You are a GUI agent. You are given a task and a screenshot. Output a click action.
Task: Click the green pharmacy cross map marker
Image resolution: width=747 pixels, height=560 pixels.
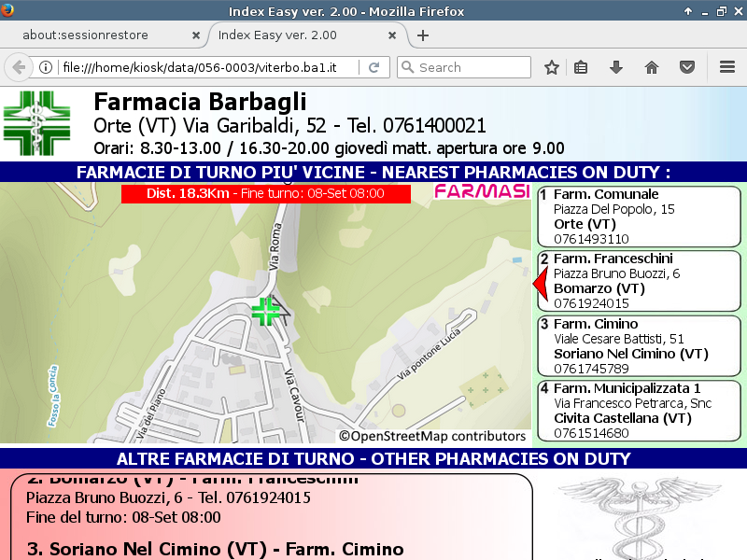point(266,310)
